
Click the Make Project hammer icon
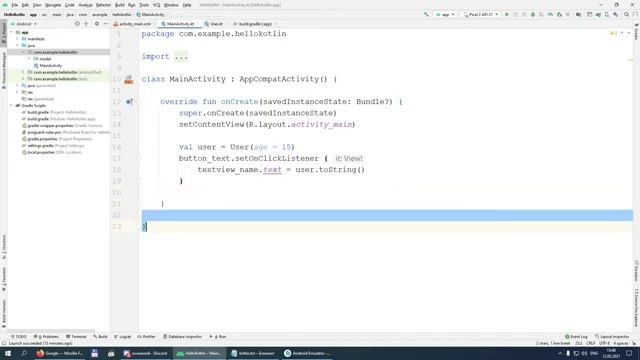click(426, 14)
